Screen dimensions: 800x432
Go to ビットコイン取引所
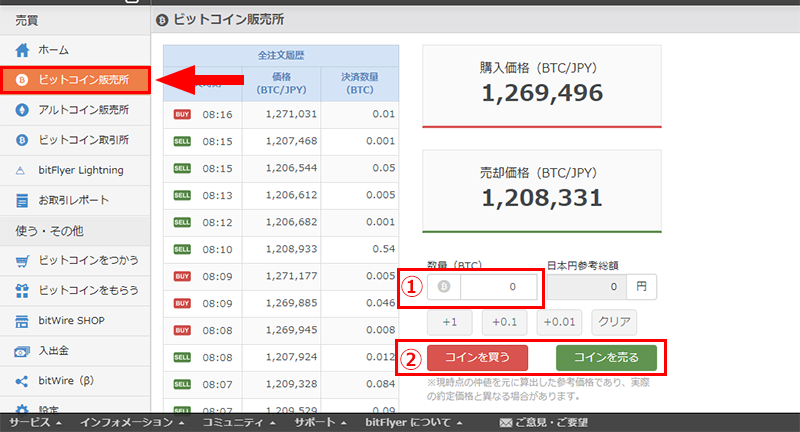pos(75,140)
